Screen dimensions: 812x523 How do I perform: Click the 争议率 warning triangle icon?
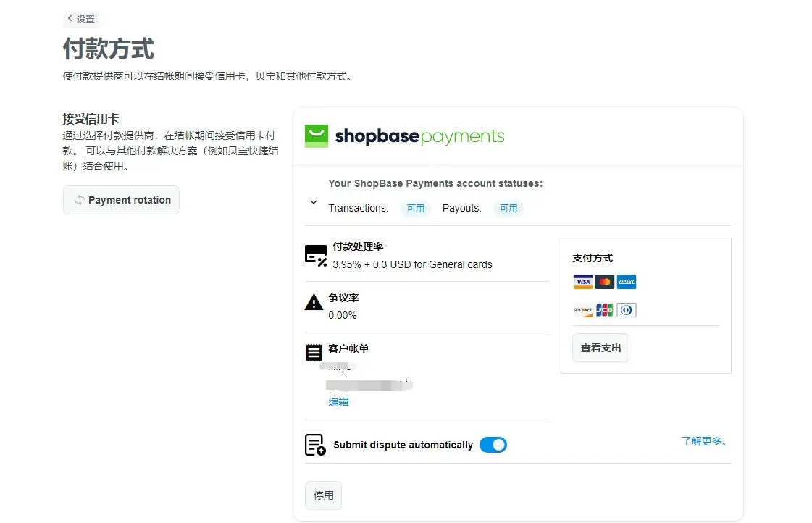tap(314, 303)
